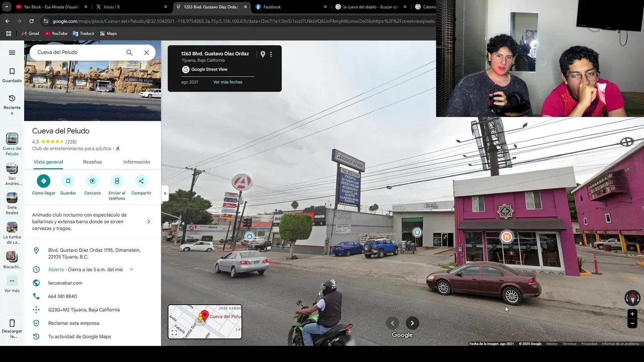Open the Chrome apps grid icon
Screen dimensions: 644x362
coord(9,33)
